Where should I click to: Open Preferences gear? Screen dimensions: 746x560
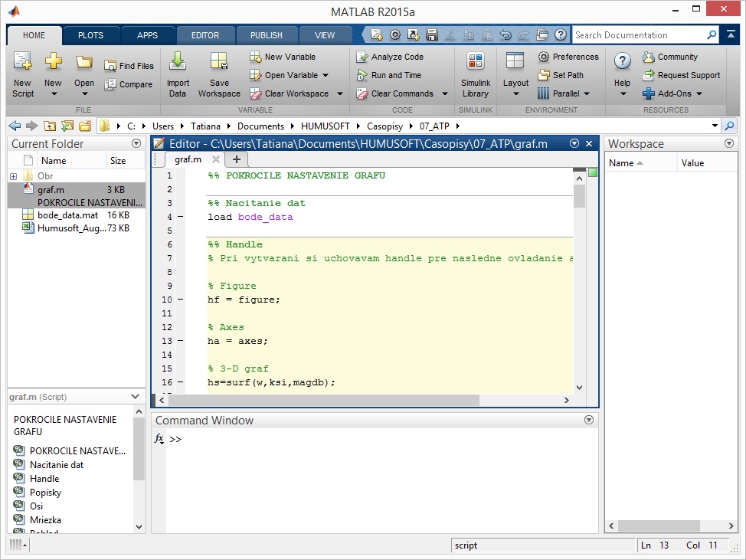[568, 57]
